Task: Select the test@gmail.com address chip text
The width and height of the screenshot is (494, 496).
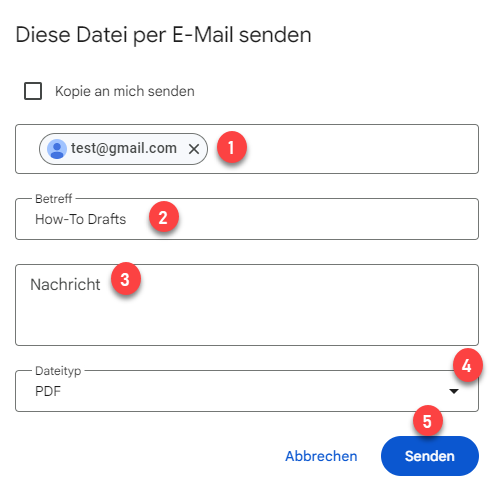Action: pyautogui.click(x=124, y=148)
